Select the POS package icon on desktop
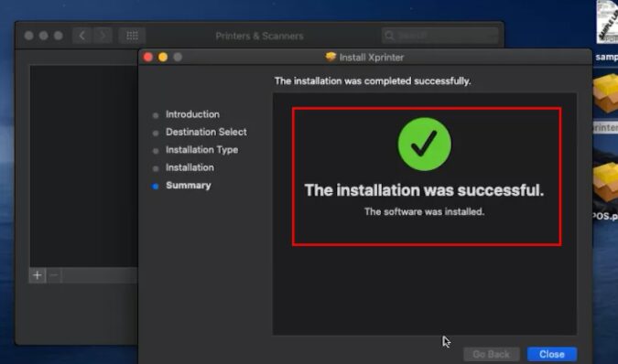This screenshot has width=618, height=364. 606,182
